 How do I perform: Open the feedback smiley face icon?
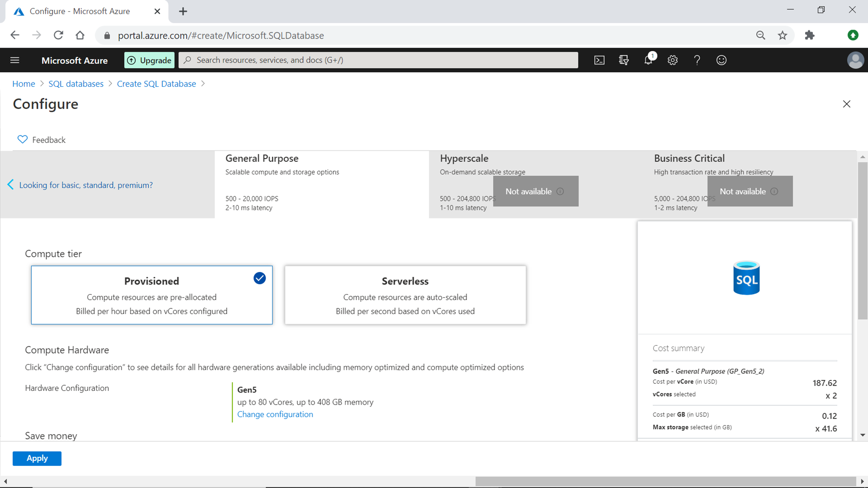pyautogui.click(x=721, y=60)
